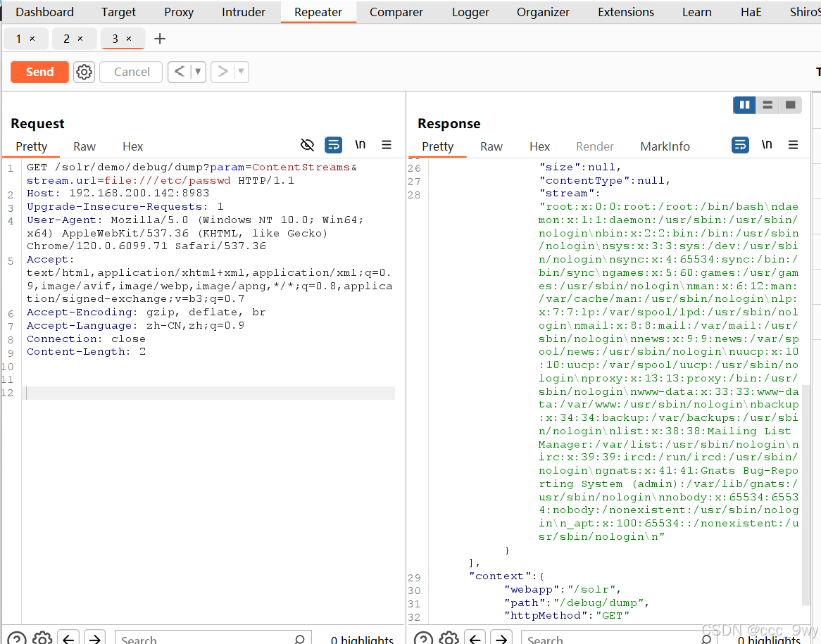Open the Learn tab
821x644 pixels.
696,12
